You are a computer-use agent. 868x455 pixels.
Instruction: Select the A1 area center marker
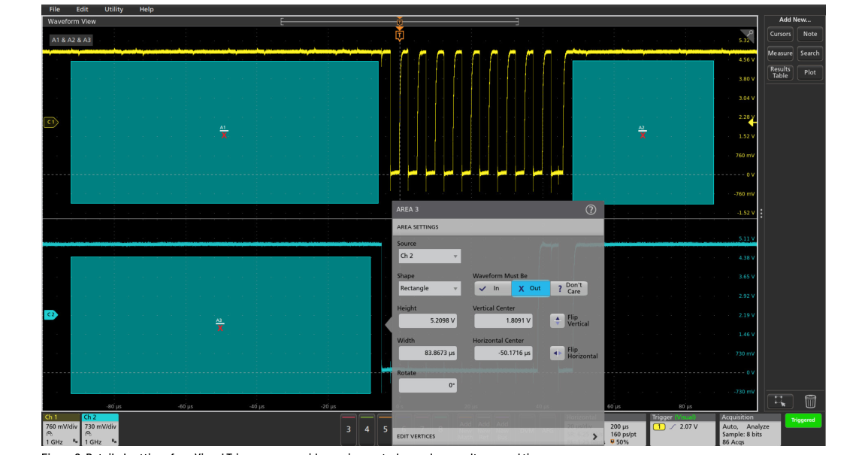224,132
